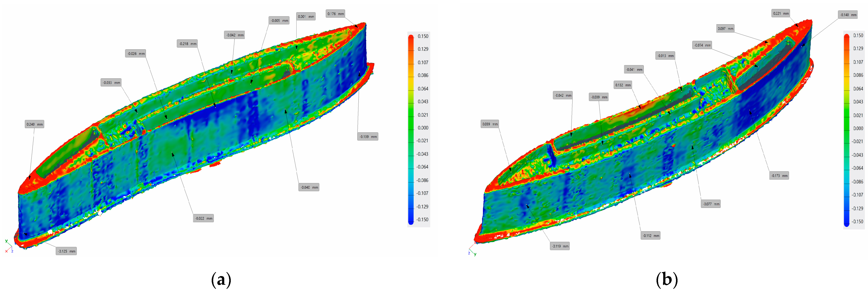The image size is (868, 293).
Task: Select the 0.240 mm deviation label
Action: (34, 124)
